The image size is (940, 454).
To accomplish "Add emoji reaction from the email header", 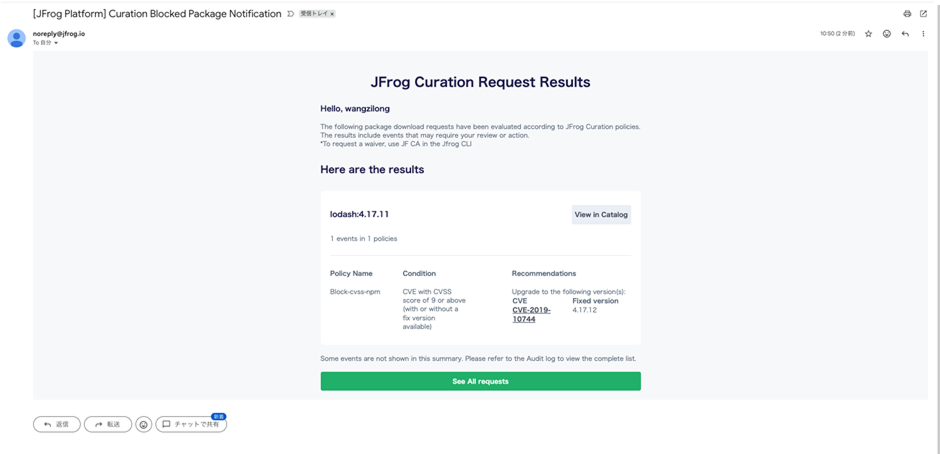I will 887,34.
